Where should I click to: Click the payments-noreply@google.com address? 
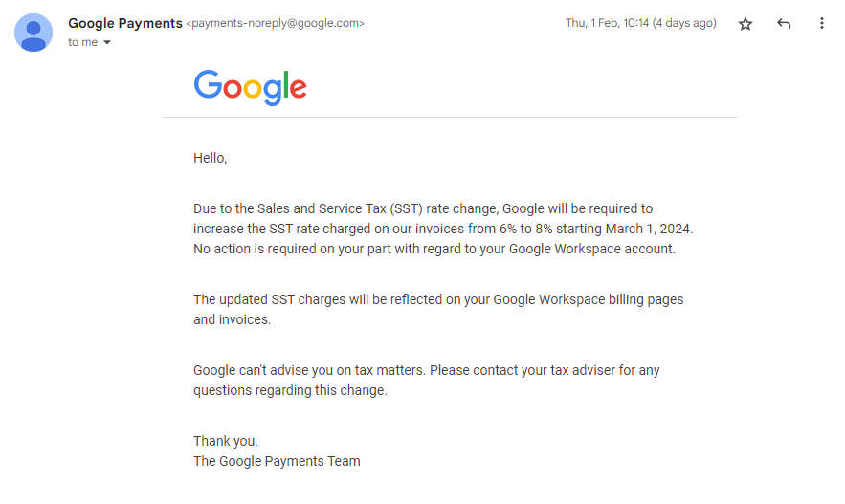pos(275,23)
